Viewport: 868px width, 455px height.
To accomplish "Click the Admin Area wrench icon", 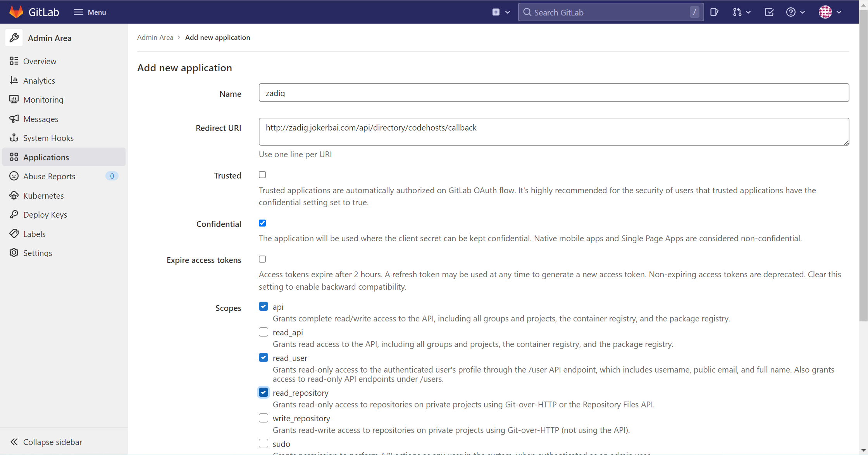I will 14,38.
